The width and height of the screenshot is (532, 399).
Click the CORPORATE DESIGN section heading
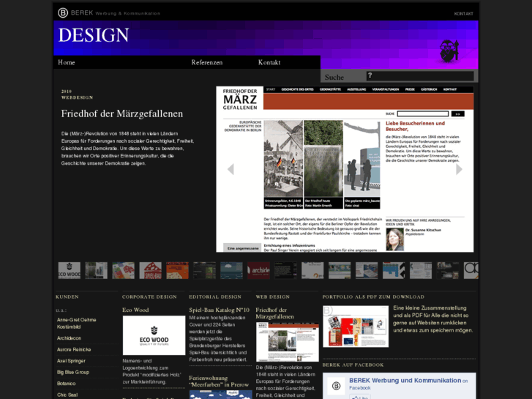point(149,297)
